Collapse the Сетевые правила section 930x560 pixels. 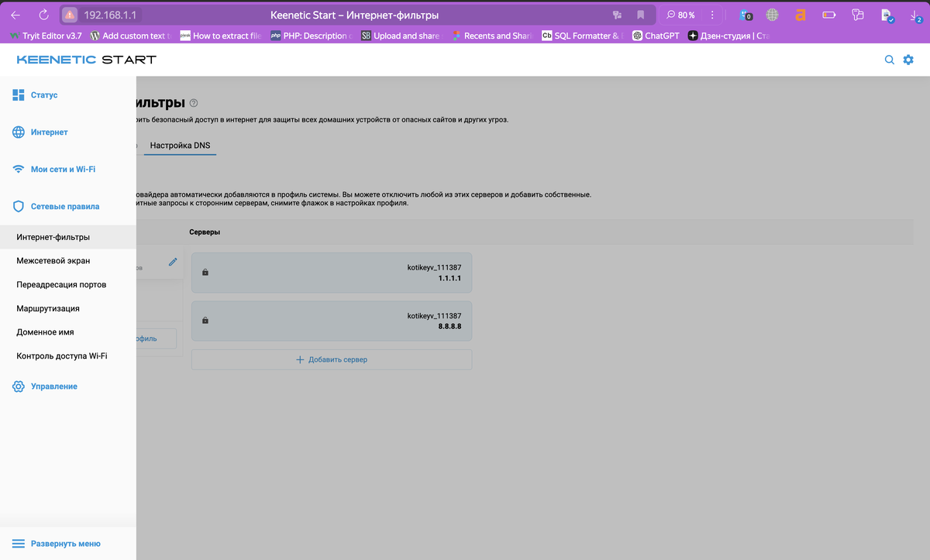point(65,207)
